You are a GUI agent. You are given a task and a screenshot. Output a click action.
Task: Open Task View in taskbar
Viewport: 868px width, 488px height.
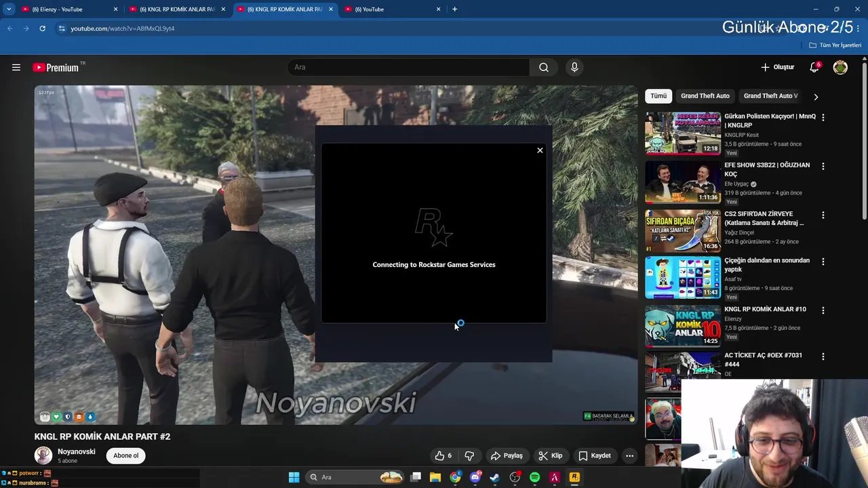pos(416,477)
